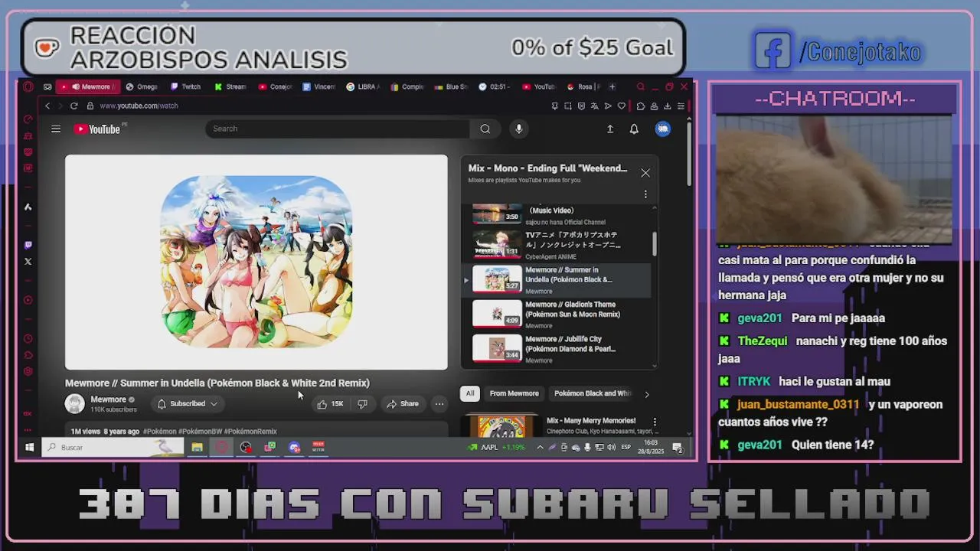Screen dimensions: 980x551
Task: Click the Opera GX logo menu
Action: point(28,86)
